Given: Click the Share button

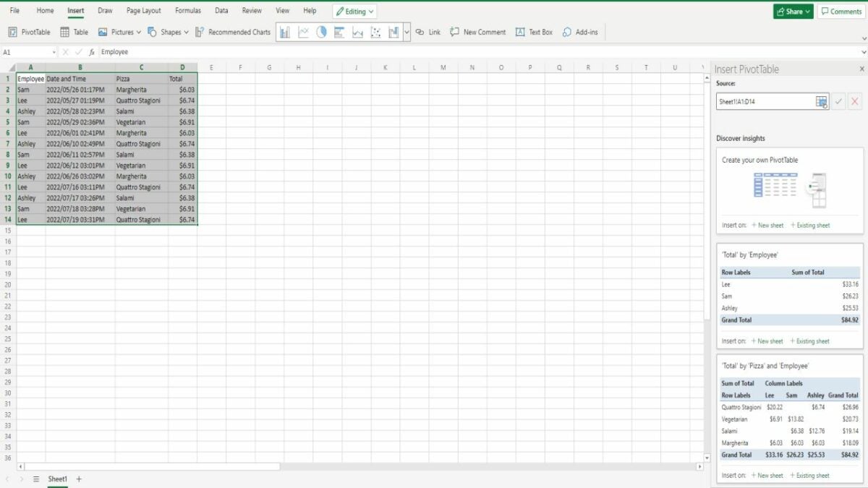Looking at the screenshot, I should point(793,12).
